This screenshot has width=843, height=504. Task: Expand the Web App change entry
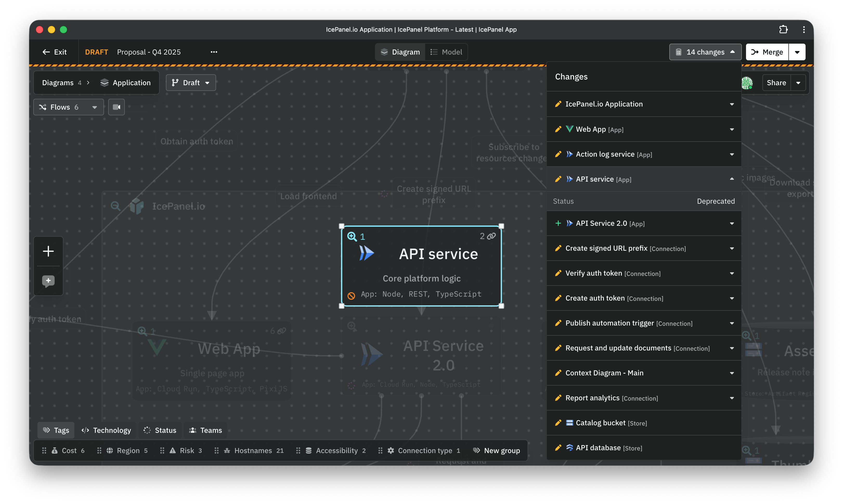731,129
